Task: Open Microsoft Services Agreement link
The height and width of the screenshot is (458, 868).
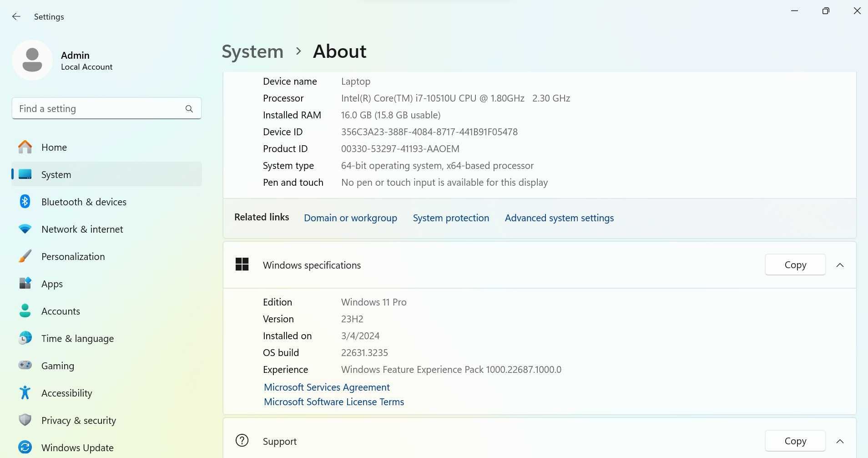Action: pos(327,387)
